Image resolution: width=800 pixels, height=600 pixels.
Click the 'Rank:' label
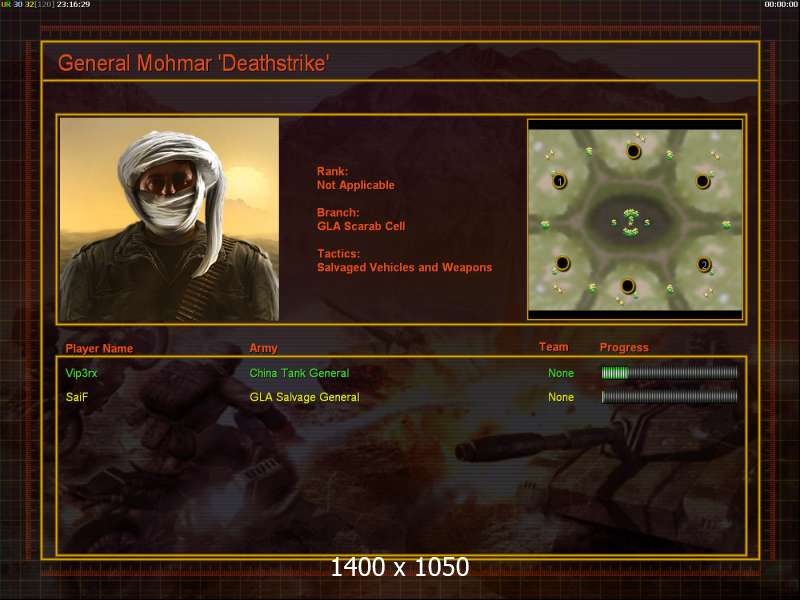tap(332, 171)
